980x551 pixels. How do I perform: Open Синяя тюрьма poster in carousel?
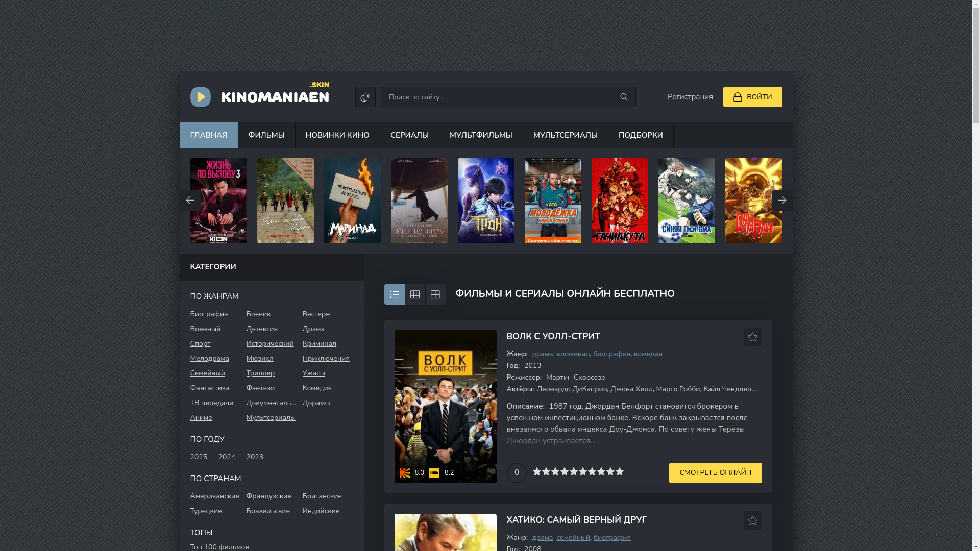coord(687,201)
